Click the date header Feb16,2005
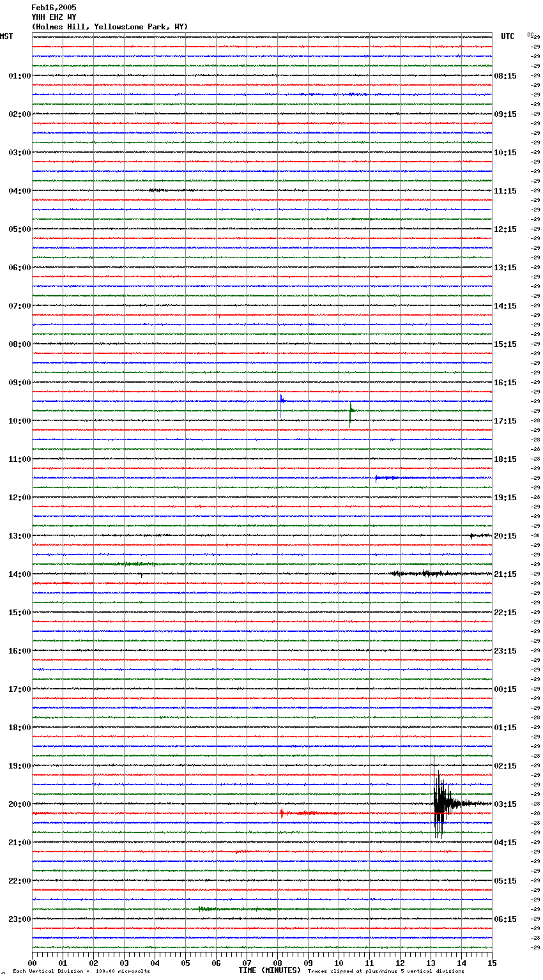The image size is (543, 980). click(x=54, y=8)
